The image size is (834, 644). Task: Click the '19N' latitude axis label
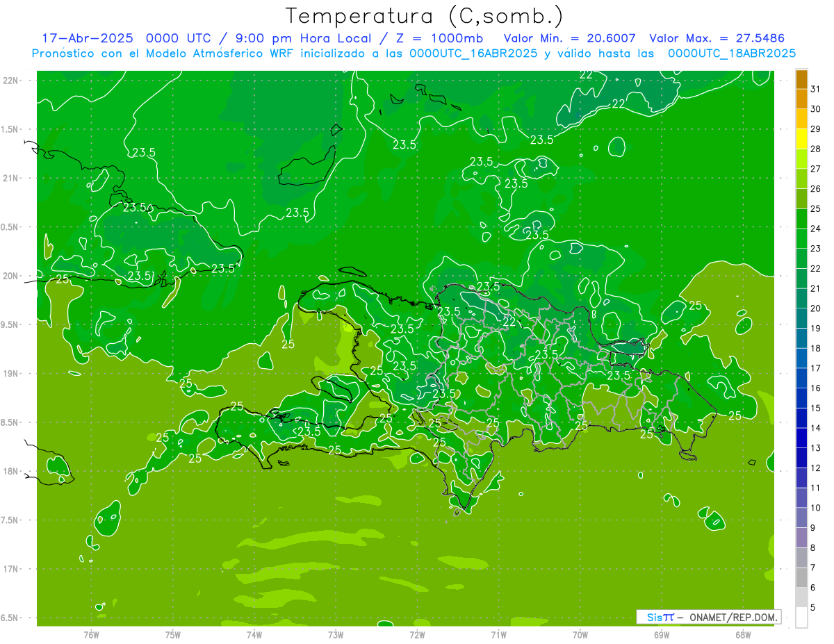(x=12, y=374)
